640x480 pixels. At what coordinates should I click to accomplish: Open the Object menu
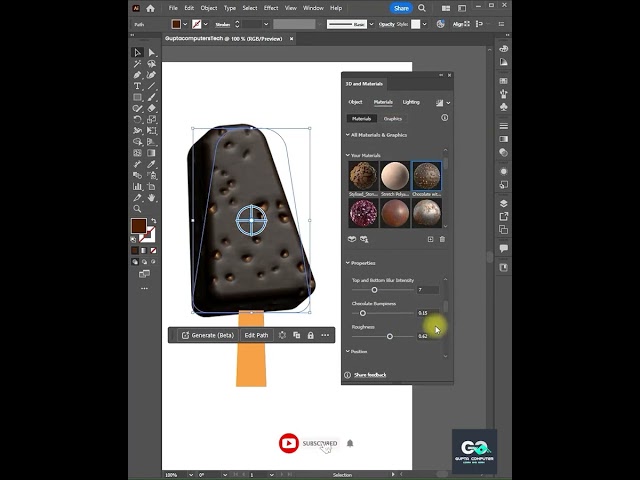point(209,8)
